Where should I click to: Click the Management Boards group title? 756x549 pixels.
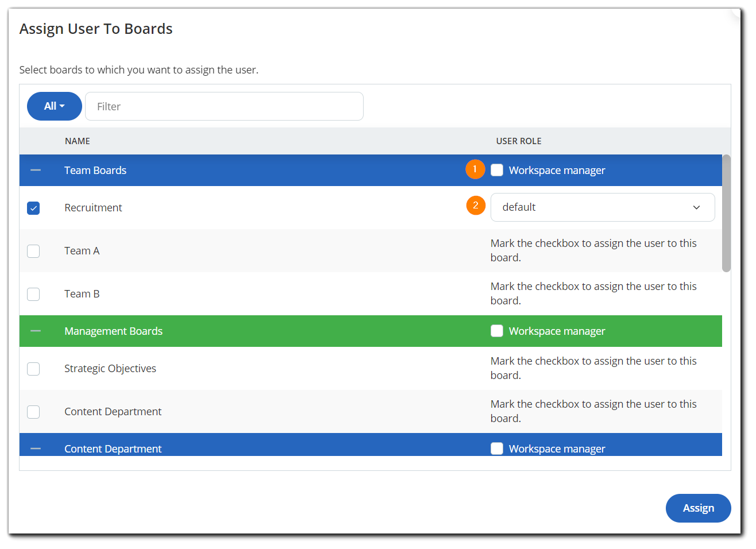[x=114, y=331]
